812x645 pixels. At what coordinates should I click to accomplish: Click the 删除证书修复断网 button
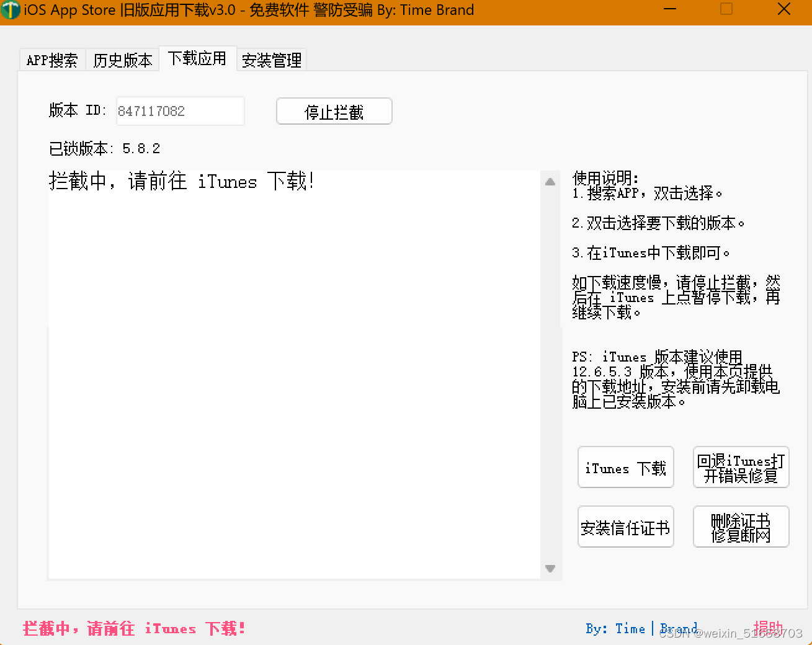tap(741, 527)
